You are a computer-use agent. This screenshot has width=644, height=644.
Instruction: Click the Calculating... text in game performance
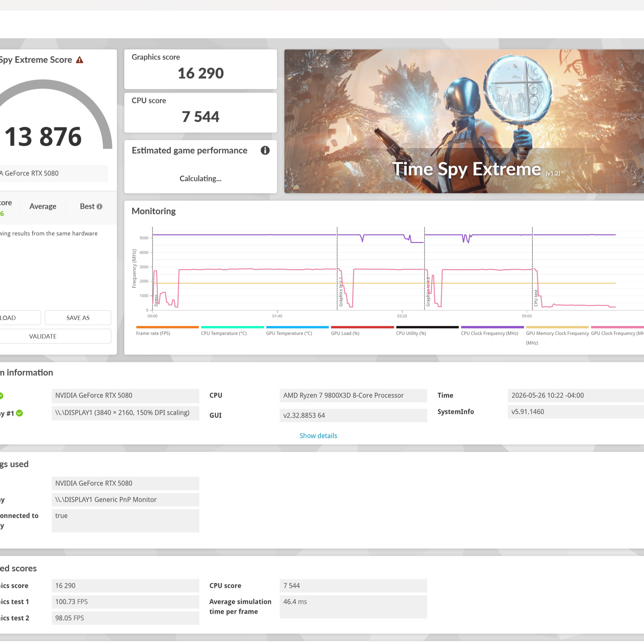point(200,178)
